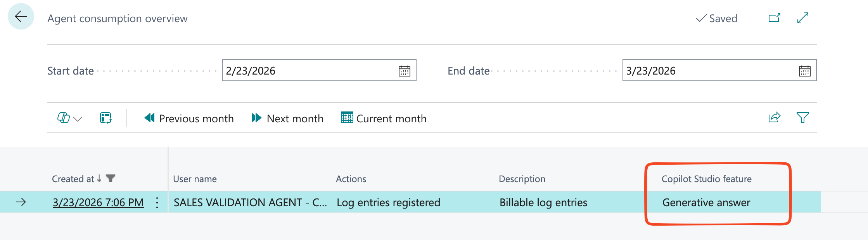The width and height of the screenshot is (868, 240).
Task: Open End date calendar picker
Action: (804, 71)
